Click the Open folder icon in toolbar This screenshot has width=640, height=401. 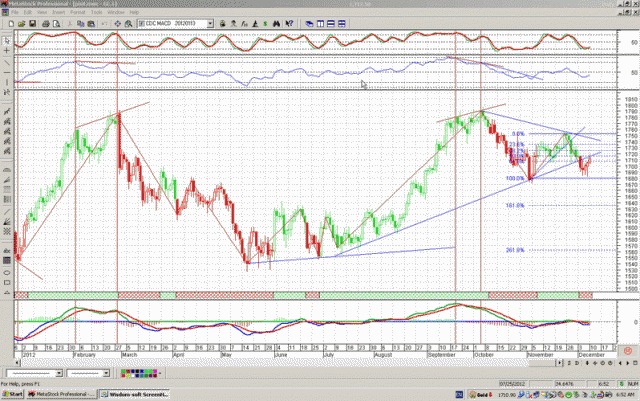point(22,24)
